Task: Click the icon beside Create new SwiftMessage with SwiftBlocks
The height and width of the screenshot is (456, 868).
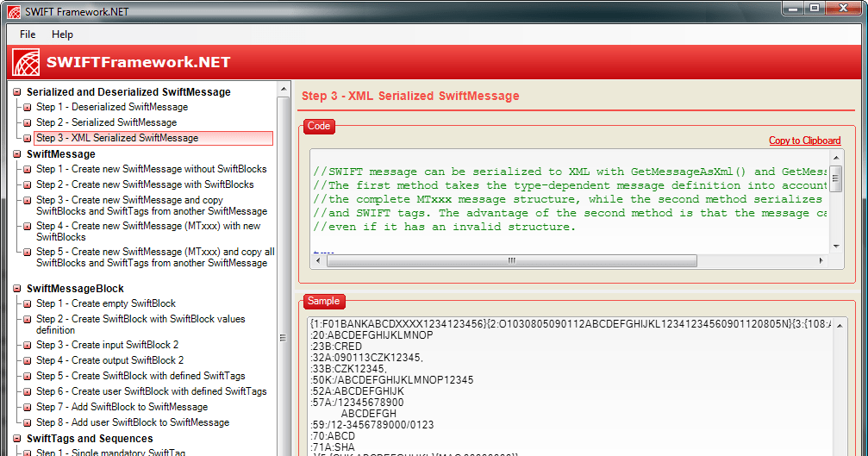Action: coord(27,184)
